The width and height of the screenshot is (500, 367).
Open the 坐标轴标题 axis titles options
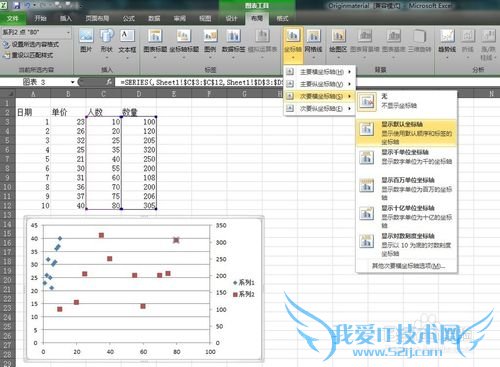pyautogui.click(x=184, y=43)
